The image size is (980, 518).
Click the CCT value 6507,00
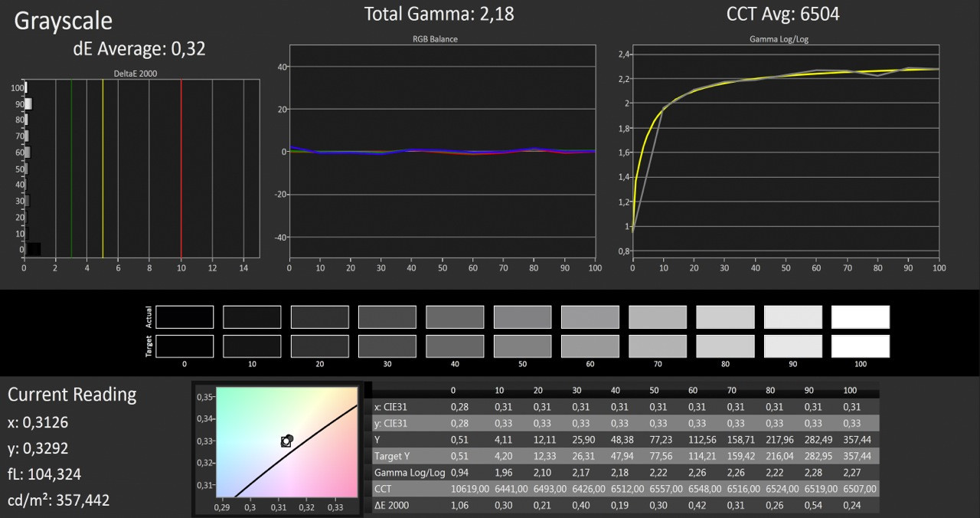tap(859, 489)
